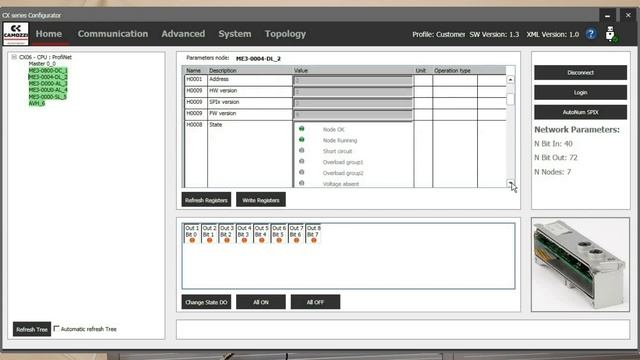
Task: Click the Overload group2 status indicator
Action: point(302,172)
